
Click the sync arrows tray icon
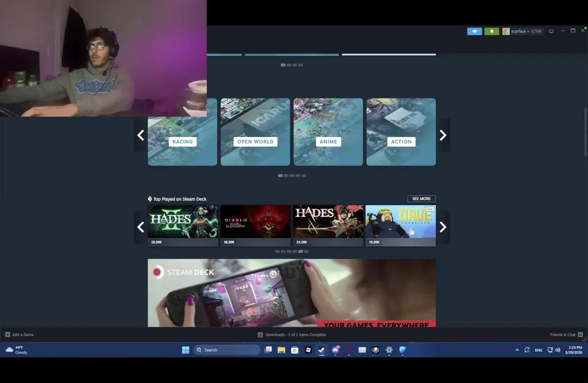click(x=527, y=350)
